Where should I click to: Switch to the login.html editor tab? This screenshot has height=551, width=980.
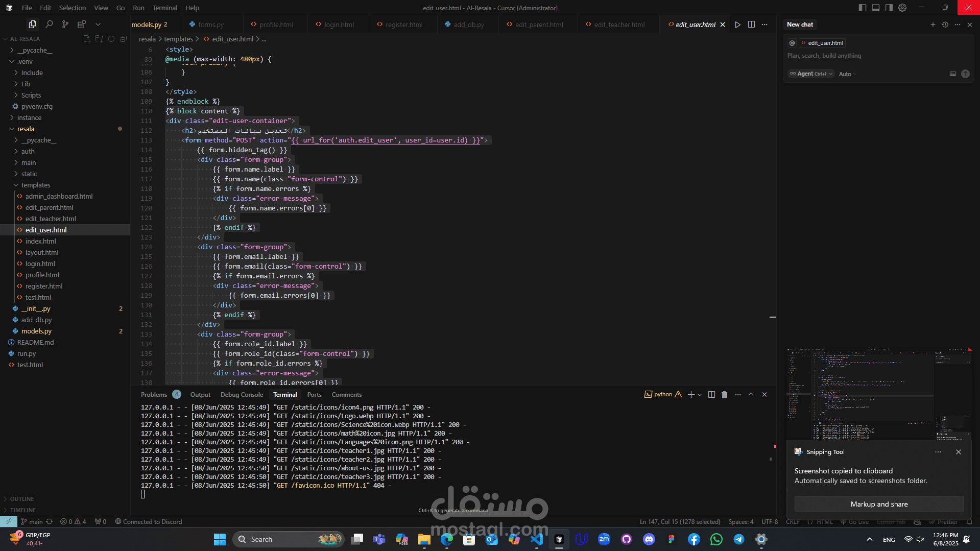[339, 25]
